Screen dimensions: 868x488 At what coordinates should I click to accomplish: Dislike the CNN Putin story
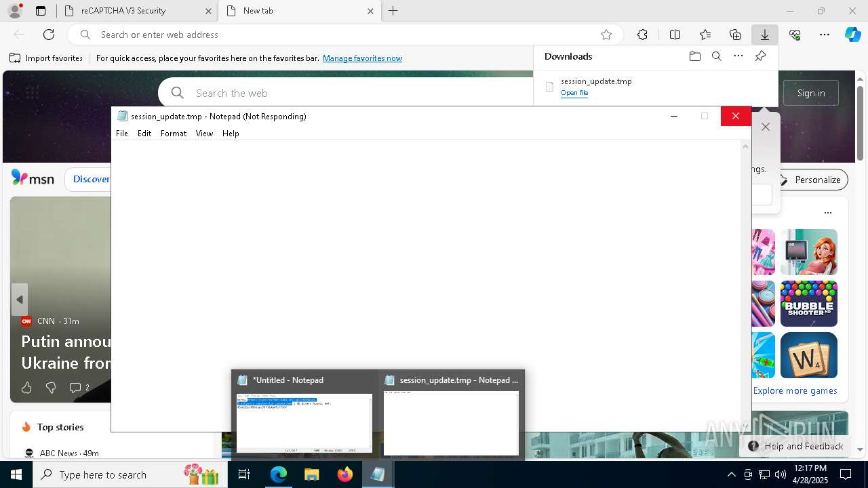(x=51, y=388)
